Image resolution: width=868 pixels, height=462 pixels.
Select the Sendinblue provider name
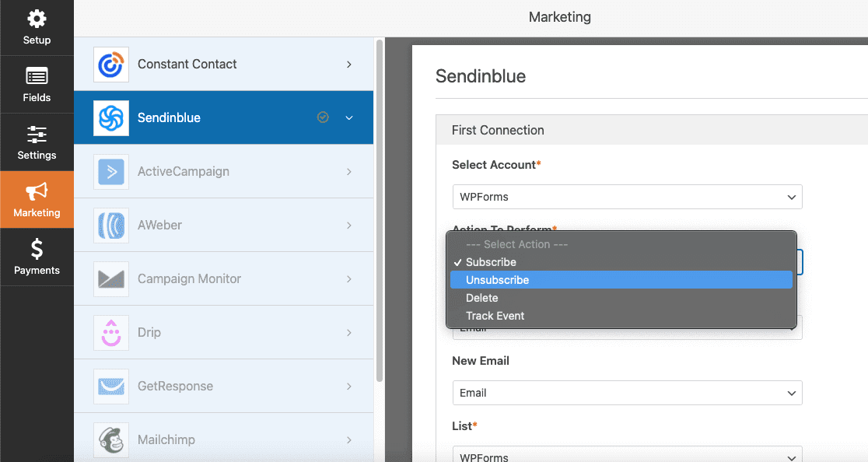(169, 118)
